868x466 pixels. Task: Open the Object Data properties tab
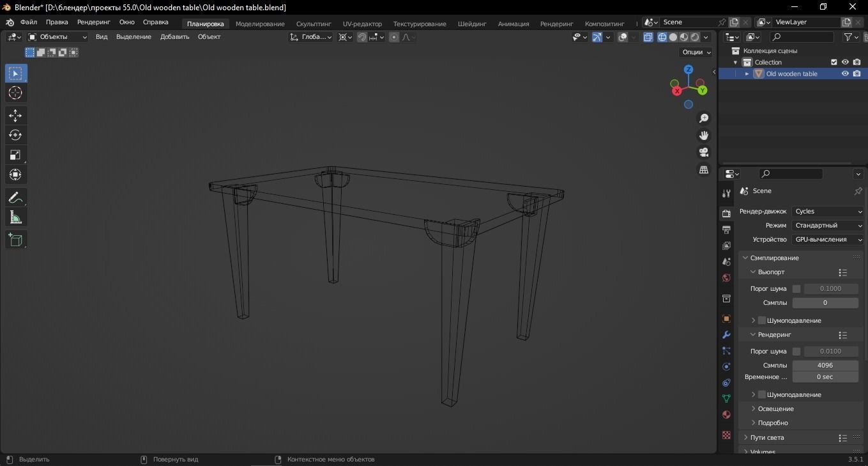point(726,398)
